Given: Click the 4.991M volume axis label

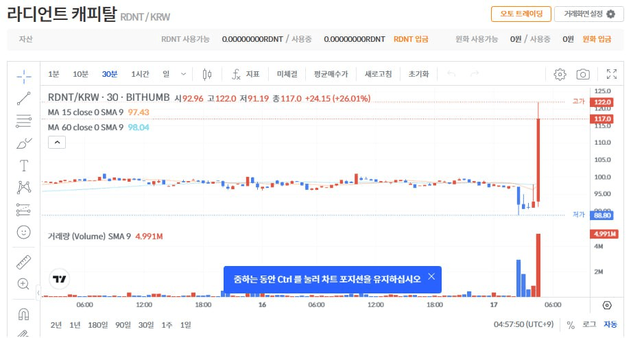Looking at the screenshot, I should (604, 234).
